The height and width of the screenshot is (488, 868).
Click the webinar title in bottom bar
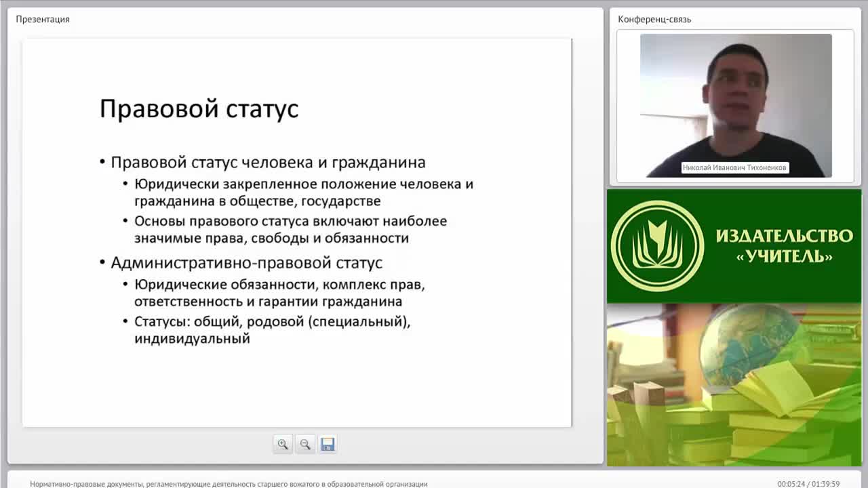pos(229,484)
